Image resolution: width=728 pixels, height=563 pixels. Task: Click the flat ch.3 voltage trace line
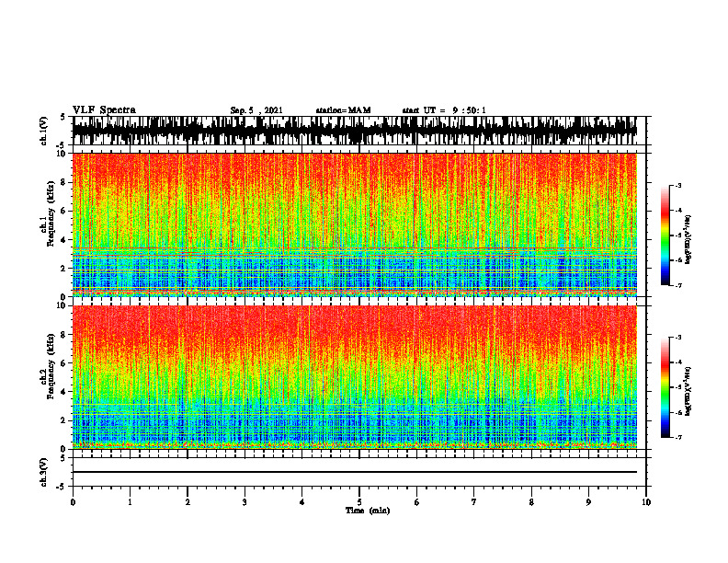355,472
